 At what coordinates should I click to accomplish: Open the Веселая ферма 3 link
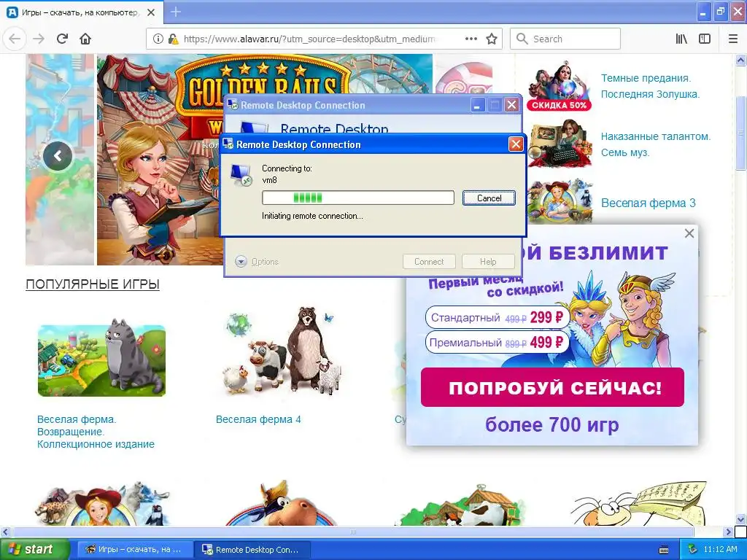[x=648, y=203]
